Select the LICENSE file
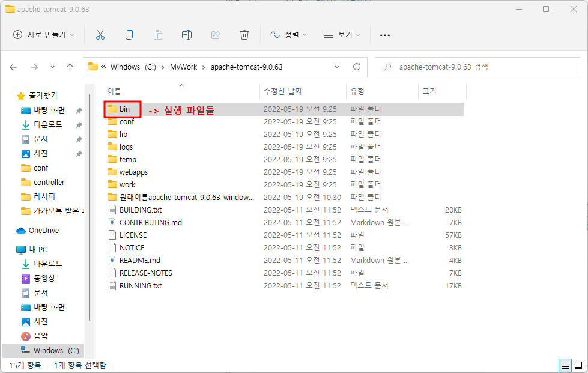This screenshot has width=588, height=373. pos(284,235)
